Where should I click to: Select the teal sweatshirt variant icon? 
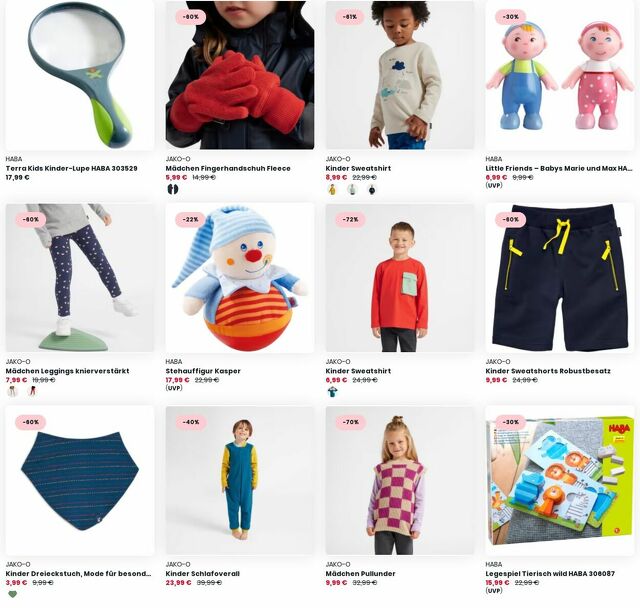pyautogui.click(x=332, y=391)
